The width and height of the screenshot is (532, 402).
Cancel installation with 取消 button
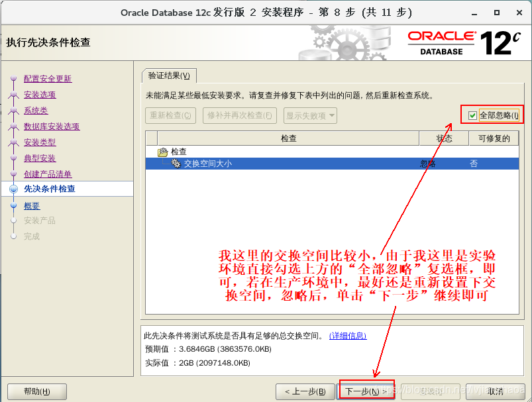point(496,391)
